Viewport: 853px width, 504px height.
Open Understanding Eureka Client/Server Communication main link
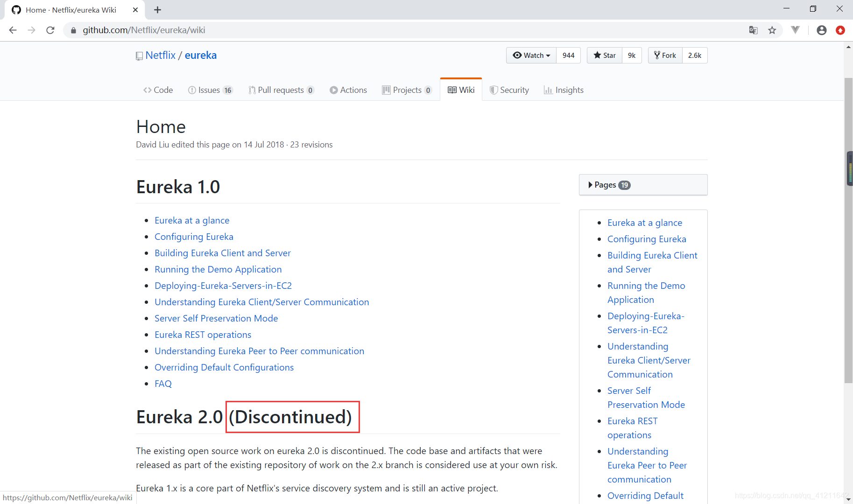(262, 302)
